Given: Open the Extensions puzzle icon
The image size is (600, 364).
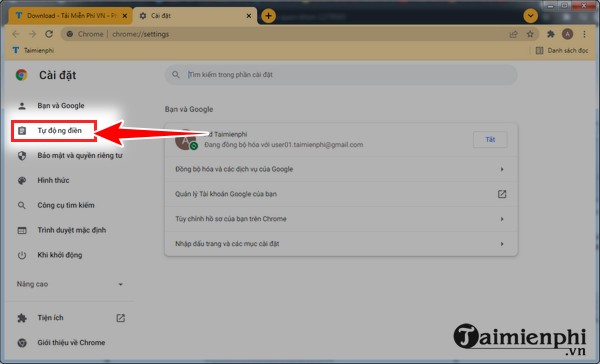Looking at the screenshot, I should coord(551,34).
